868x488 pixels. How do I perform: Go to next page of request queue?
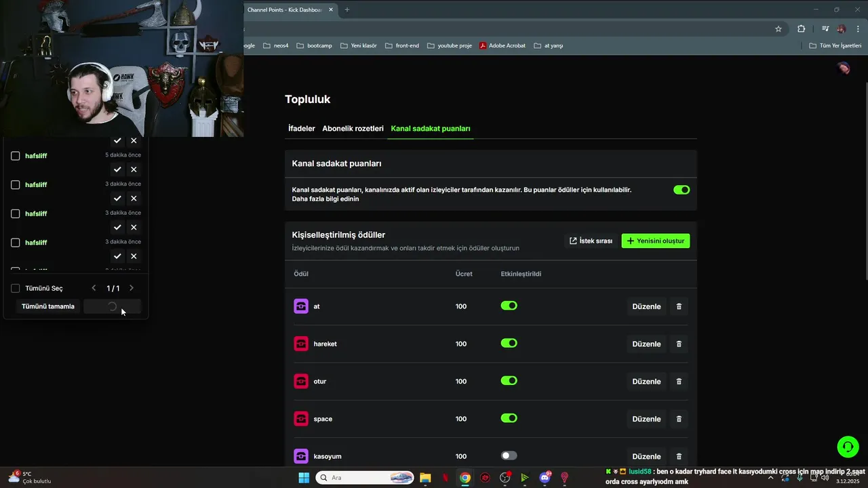[132, 288]
